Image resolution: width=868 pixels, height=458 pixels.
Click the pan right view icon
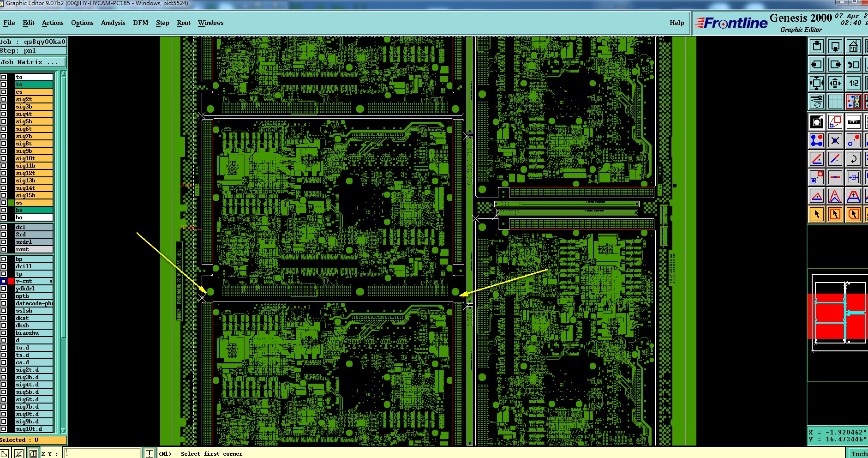tap(835, 65)
